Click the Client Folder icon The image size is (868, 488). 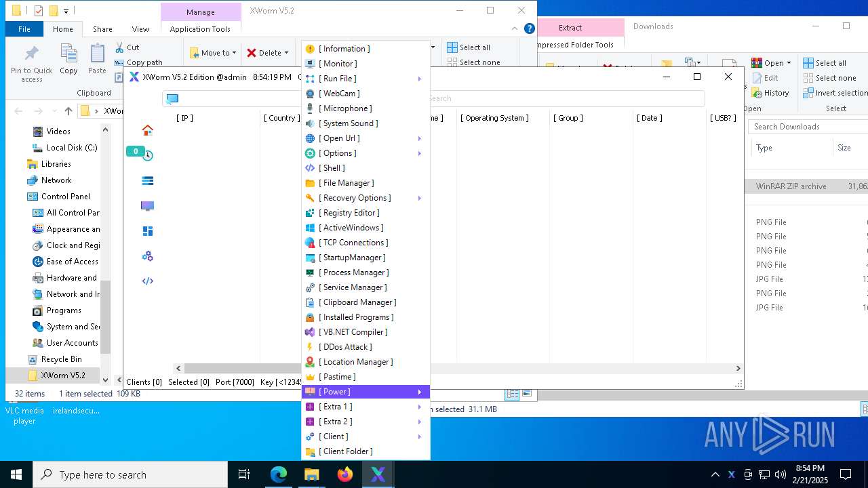[310, 451]
